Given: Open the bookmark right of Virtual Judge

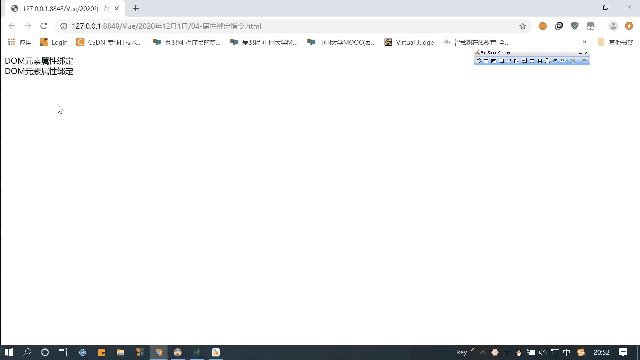Looking at the screenshot, I should point(476,42).
